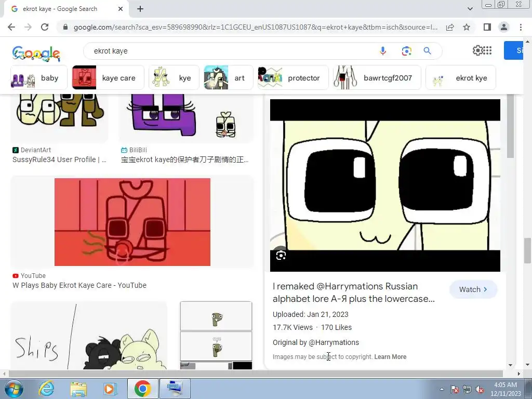This screenshot has width=532, height=399.
Task: Start voice search with microphone
Action: (x=383, y=51)
